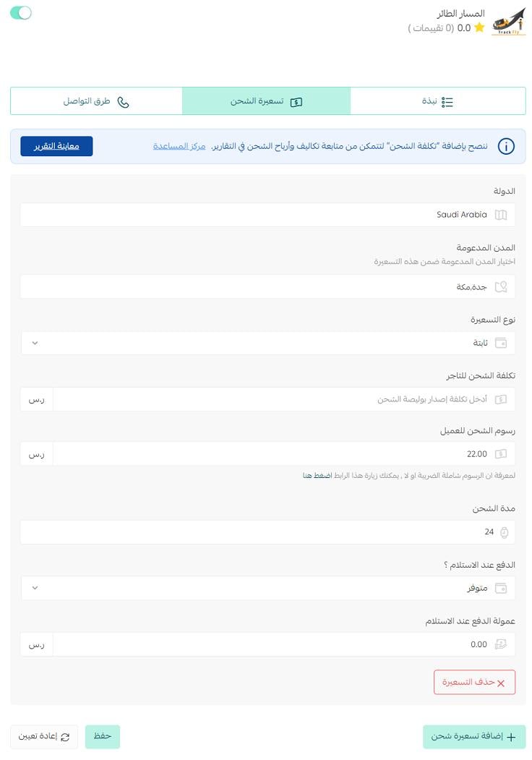This screenshot has height=760, width=532.
Task: Expand the cash on delivery dropdown
Action: (x=267, y=588)
